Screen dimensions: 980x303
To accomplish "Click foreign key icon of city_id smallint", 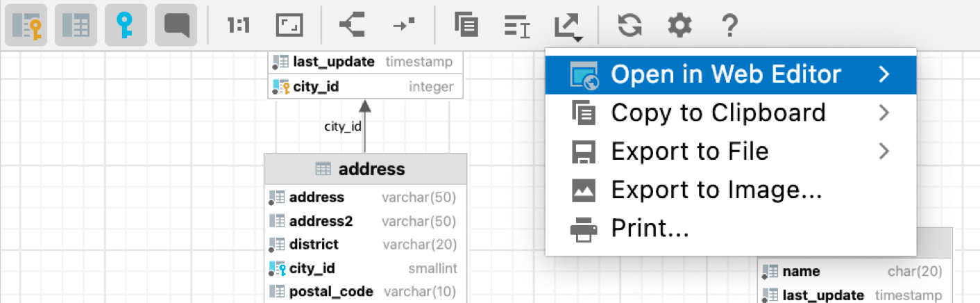I will click(277, 268).
